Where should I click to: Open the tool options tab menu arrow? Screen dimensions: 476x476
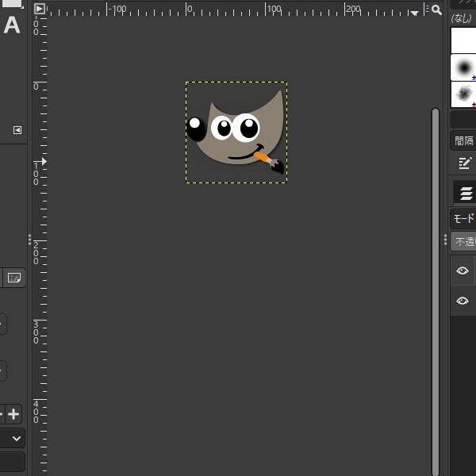click(17, 130)
